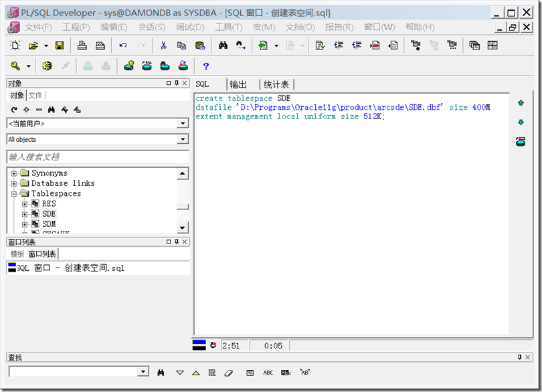
Task: Click the Unindent selection icon
Action: pyautogui.click(x=357, y=45)
